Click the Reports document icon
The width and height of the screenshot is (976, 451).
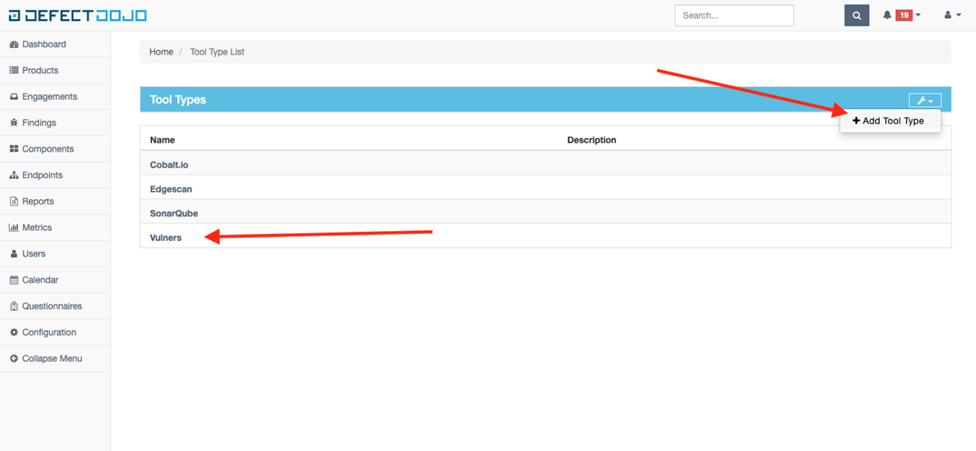[x=14, y=202]
